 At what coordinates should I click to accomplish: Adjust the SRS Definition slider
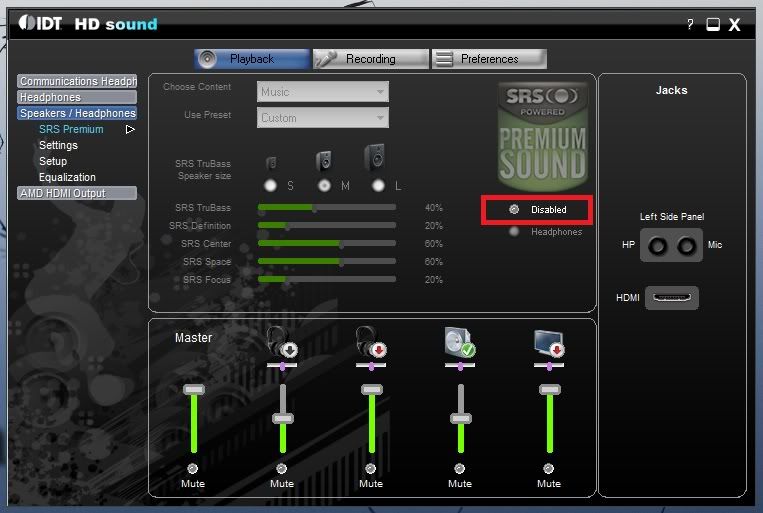coord(327,226)
